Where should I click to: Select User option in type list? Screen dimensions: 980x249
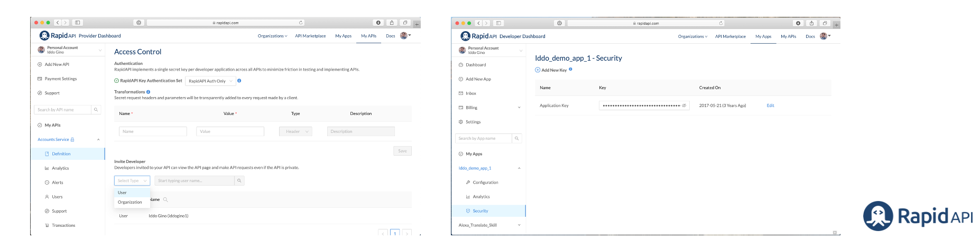pyautogui.click(x=132, y=193)
